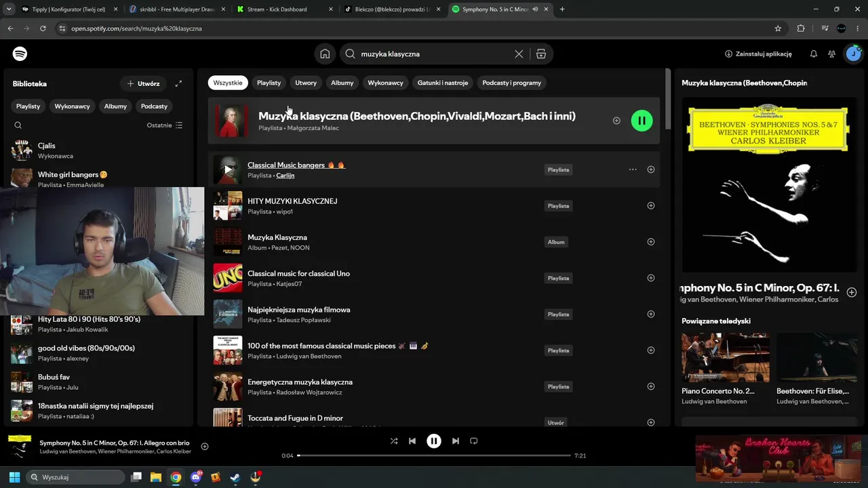868x488 pixels.
Task: Add Najpiękniejsza muzyka filmowa to library
Action: (651, 314)
